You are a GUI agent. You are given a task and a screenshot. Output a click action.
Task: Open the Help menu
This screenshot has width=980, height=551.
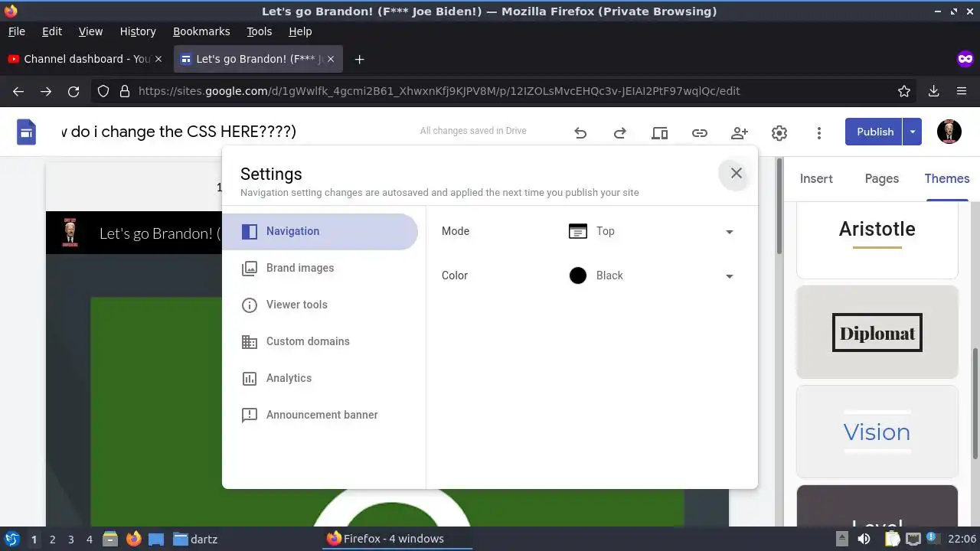300,31
